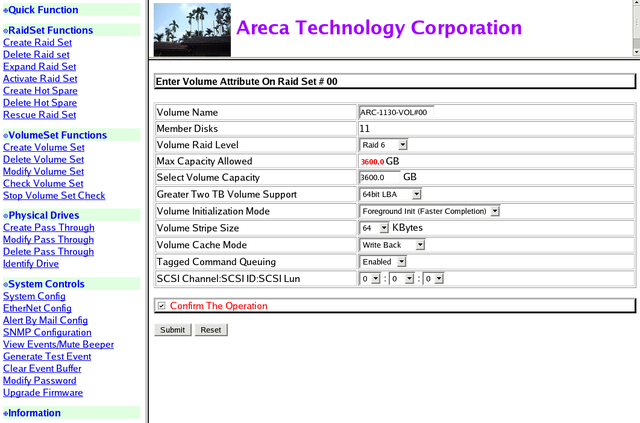Select the Upgrade Firmware link
Image resolution: width=640 pixels, height=423 pixels.
(43, 393)
